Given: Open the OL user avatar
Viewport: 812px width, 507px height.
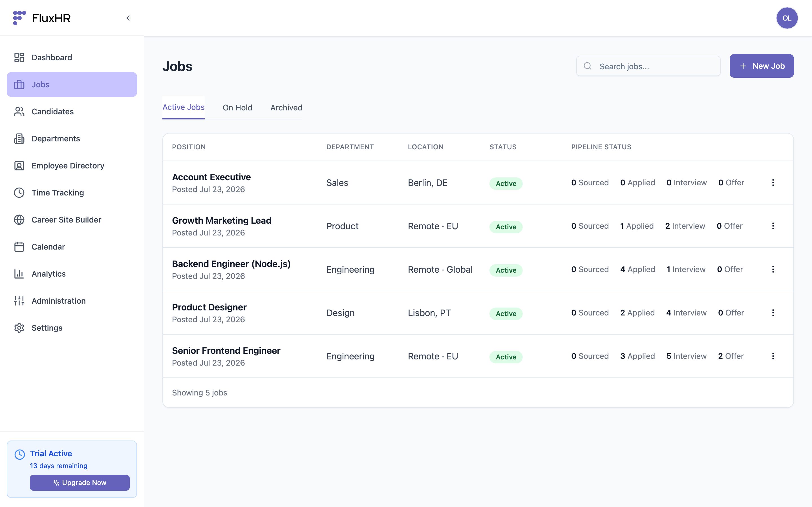Looking at the screenshot, I should (787, 18).
